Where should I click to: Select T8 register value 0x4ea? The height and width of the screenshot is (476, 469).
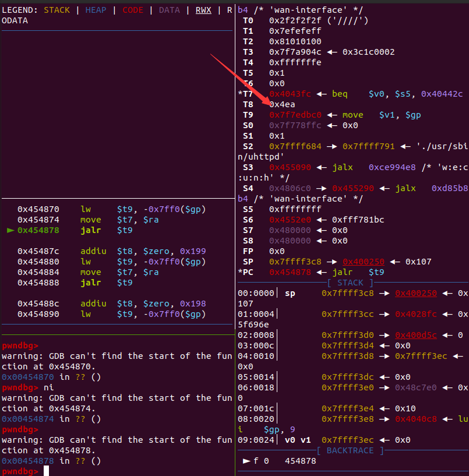[282, 104]
